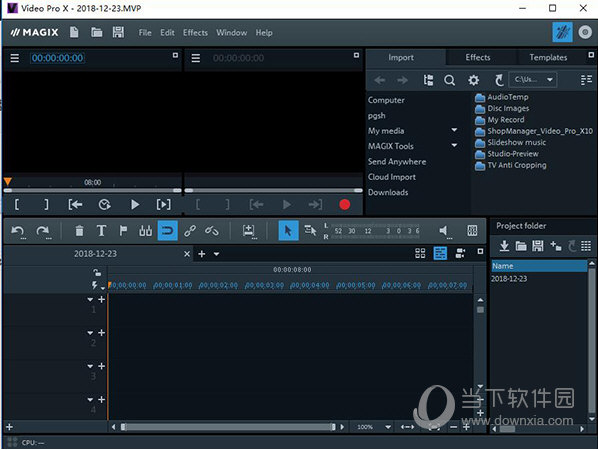Screen dimensions: 598x450
Task: Expand track 2 options arrow
Action: (90, 333)
